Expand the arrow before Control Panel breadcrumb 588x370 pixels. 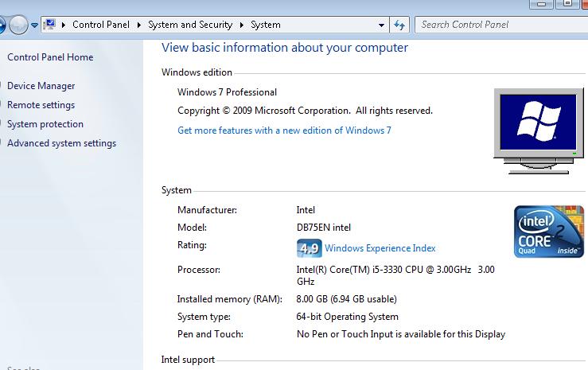click(x=64, y=25)
